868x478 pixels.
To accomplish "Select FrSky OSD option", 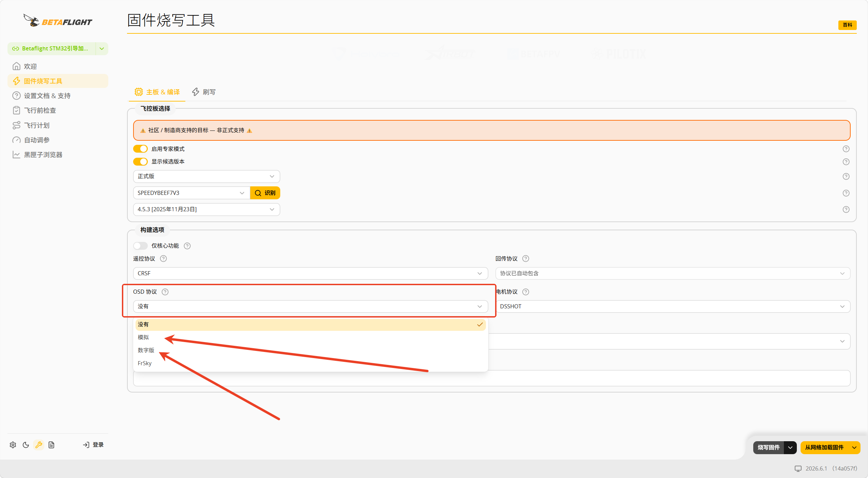I will [310, 363].
